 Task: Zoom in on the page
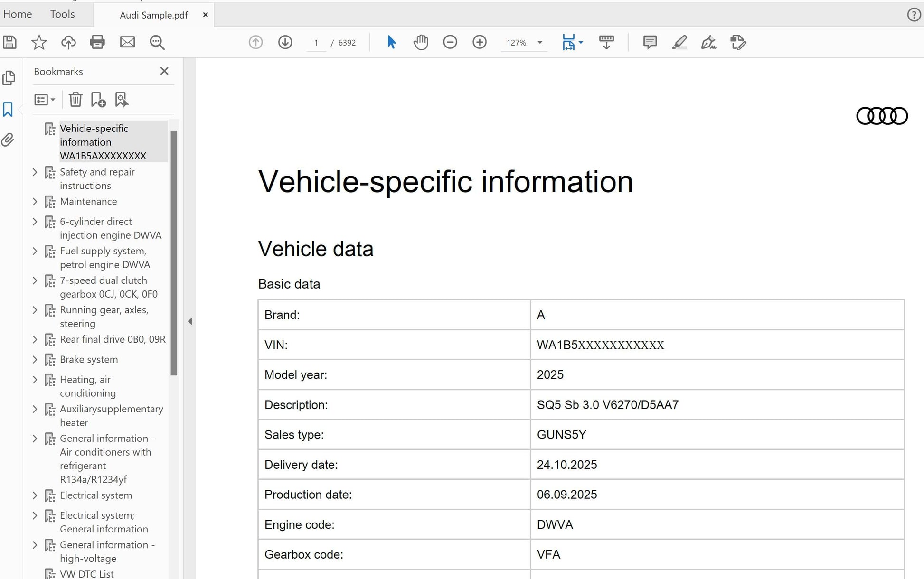(x=480, y=42)
